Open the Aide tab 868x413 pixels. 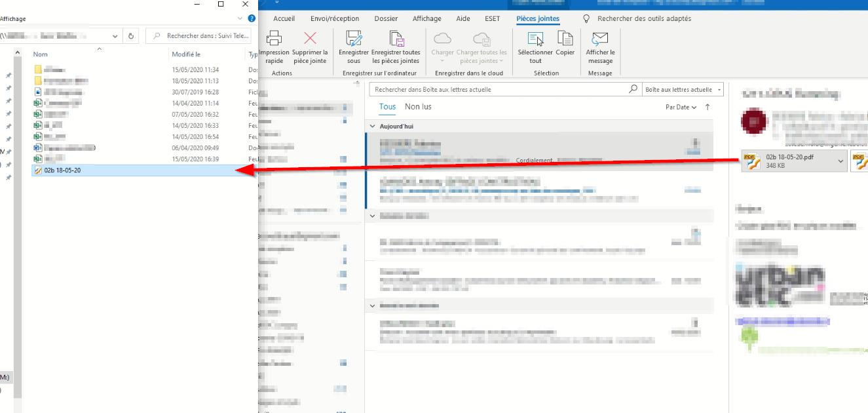pos(462,19)
